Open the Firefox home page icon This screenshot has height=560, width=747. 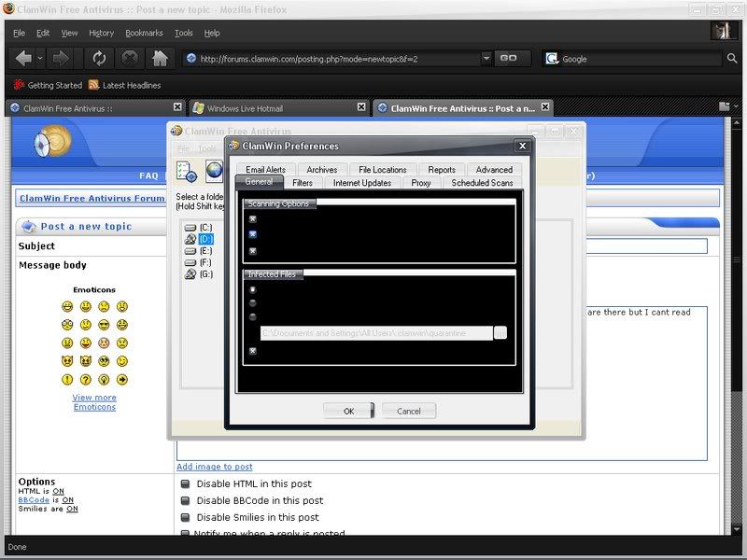coord(160,59)
